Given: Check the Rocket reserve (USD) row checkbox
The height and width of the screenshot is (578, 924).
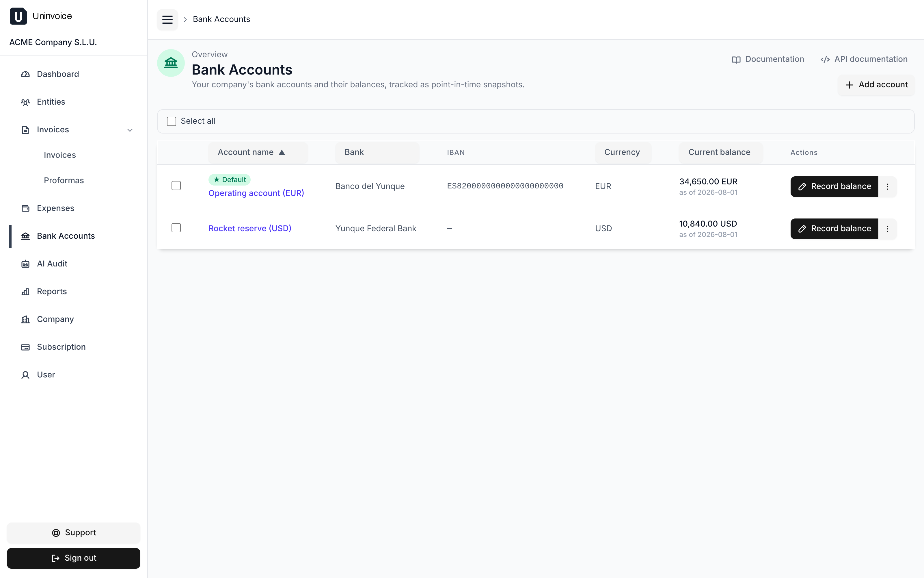Looking at the screenshot, I should tap(176, 228).
